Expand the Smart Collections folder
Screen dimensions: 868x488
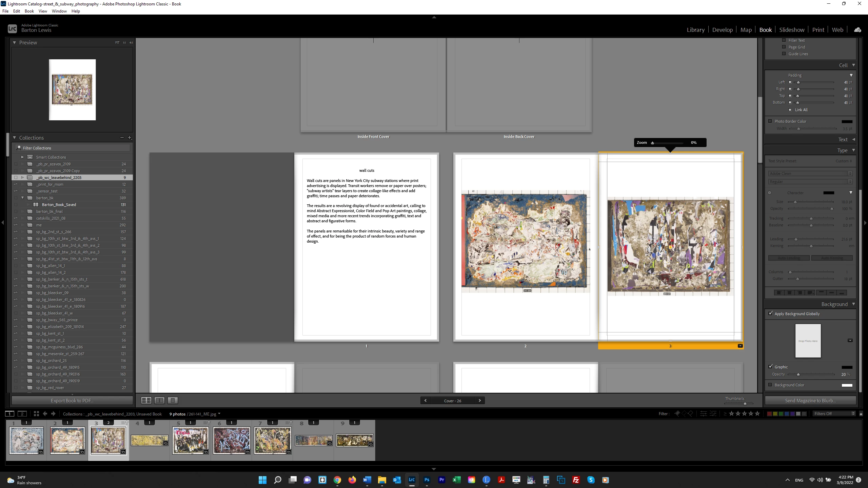[x=22, y=157]
